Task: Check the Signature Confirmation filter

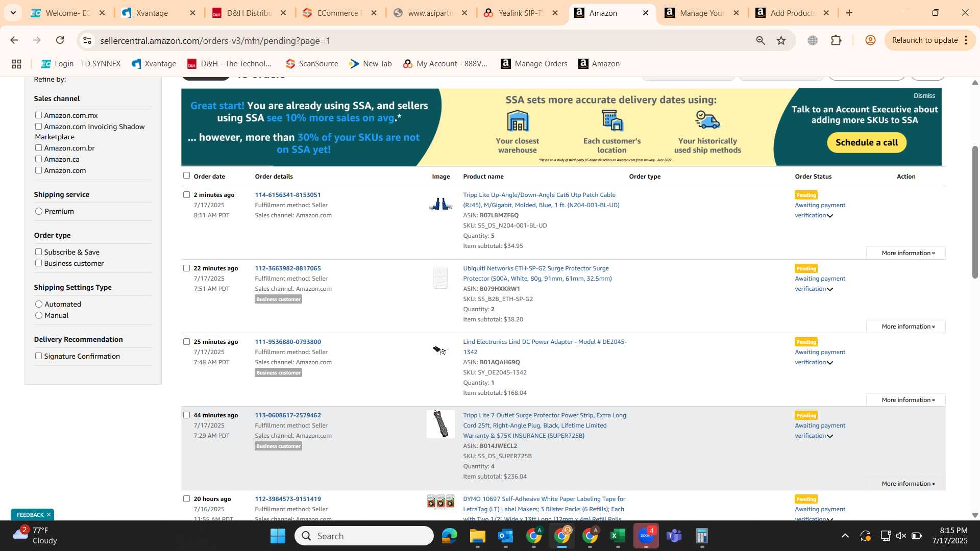Action: click(x=38, y=356)
